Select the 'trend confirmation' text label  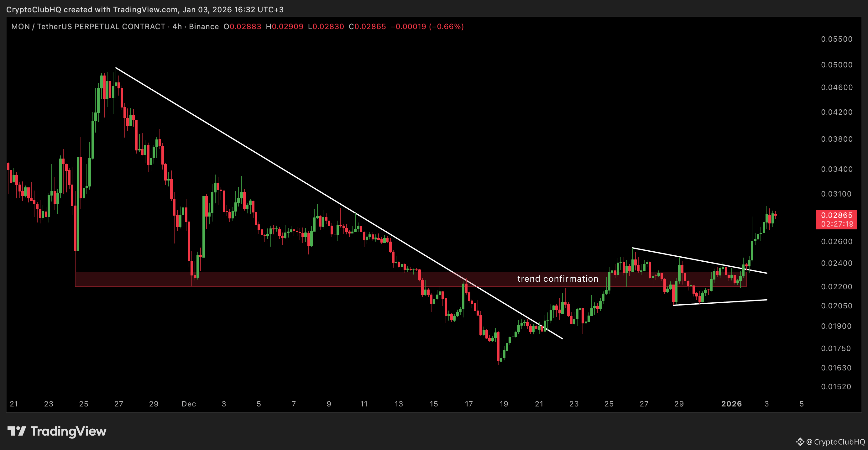[558, 279]
